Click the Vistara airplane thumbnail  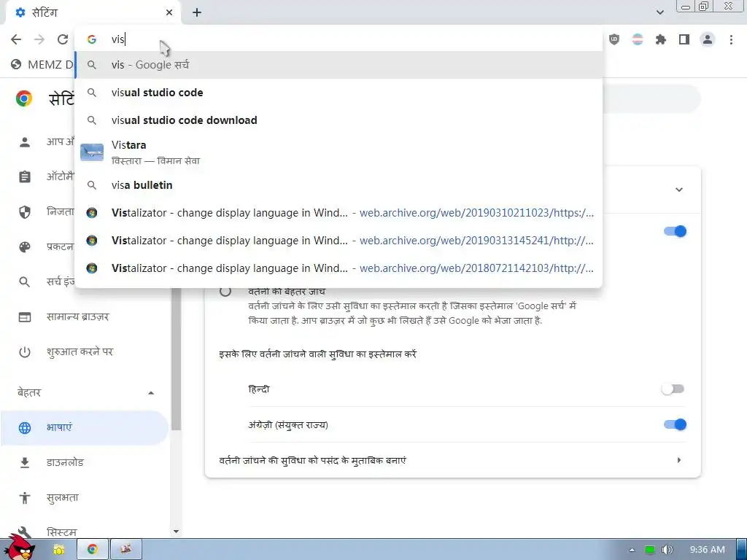click(x=92, y=152)
